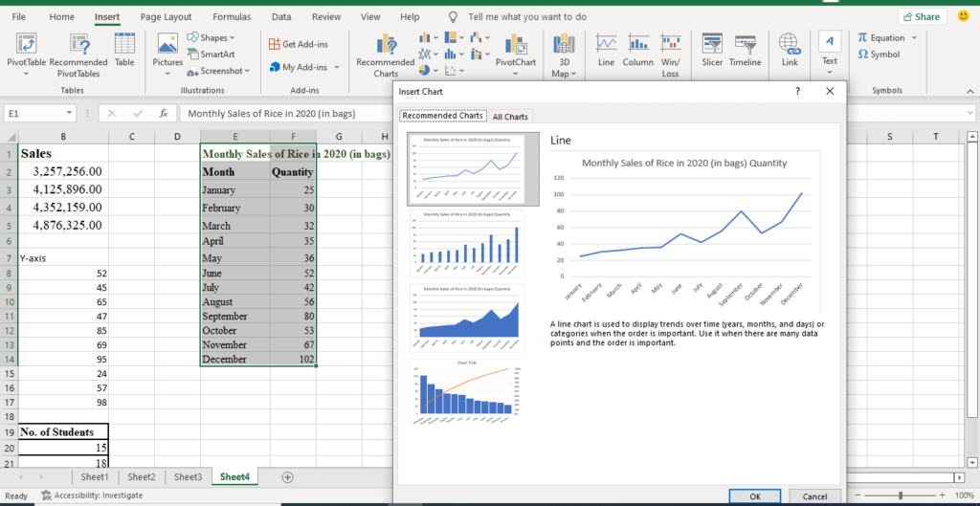Image resolution: width=980 pixels, height=506 pixels.
Task: Click zoom level 100%
Action: point(963,495)
